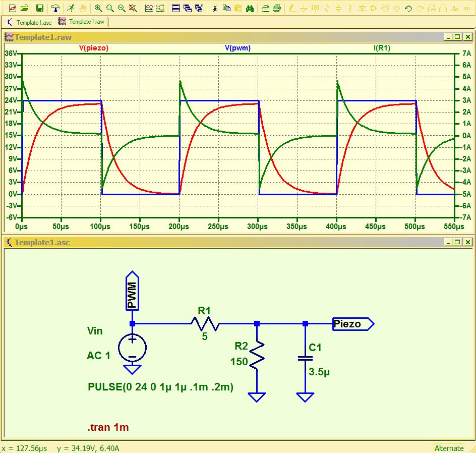Click the New Schematic toolbar icon
This screenshot has width=476, height=453.
(13, 8)
